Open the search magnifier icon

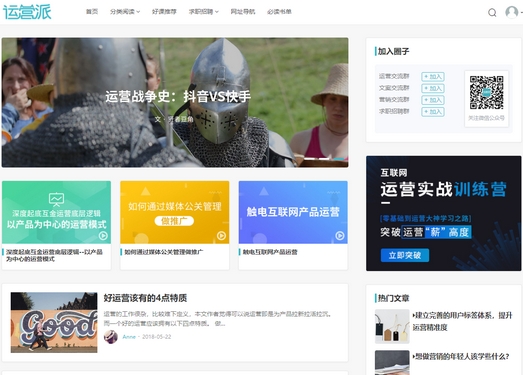[x=492, y=13]
